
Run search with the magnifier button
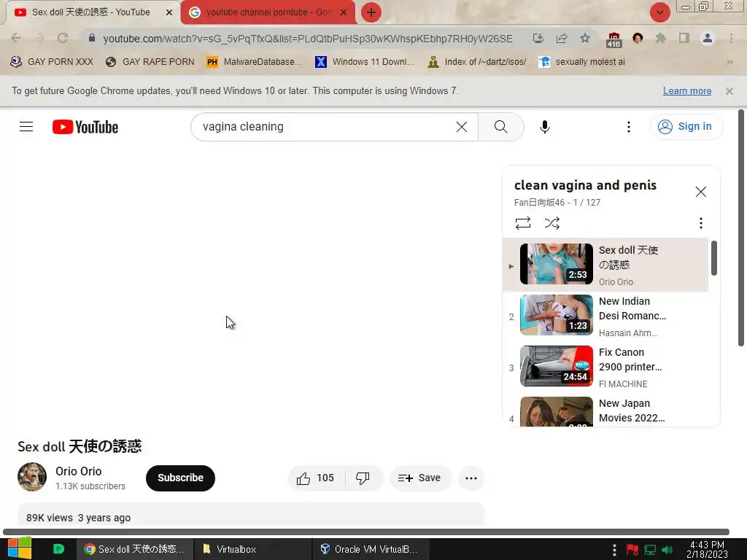coord(500,127)
